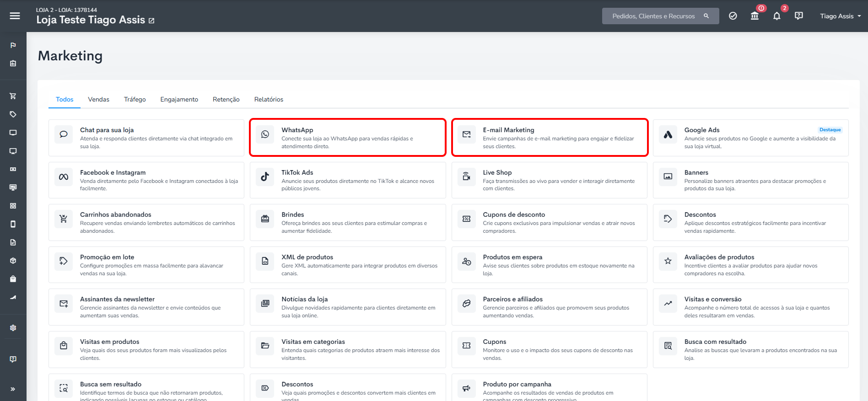Open Carrinhos abandonados card
The image size is (868, 401).
point(146,222)
